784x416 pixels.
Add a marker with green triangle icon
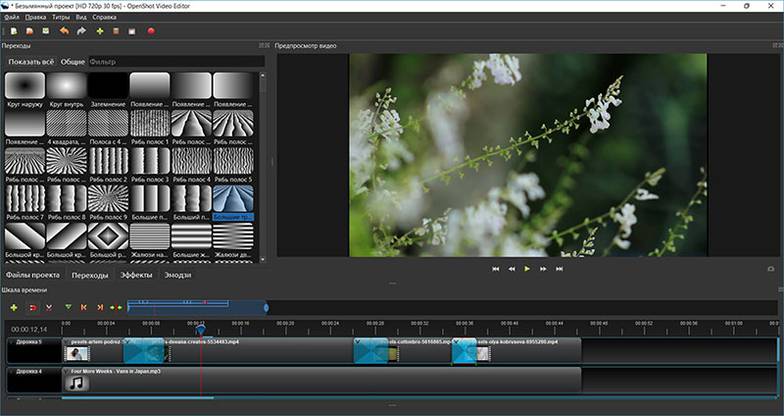click(x=68, y=308)
